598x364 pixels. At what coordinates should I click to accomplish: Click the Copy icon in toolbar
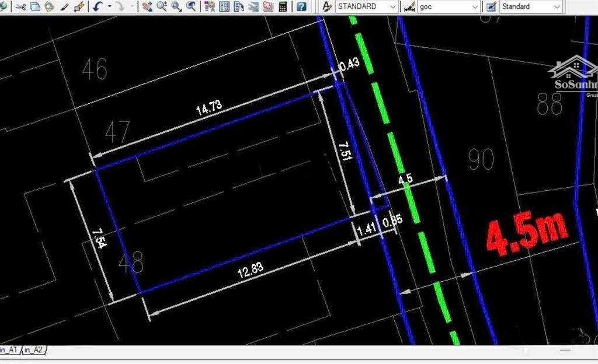pos(35,6)
